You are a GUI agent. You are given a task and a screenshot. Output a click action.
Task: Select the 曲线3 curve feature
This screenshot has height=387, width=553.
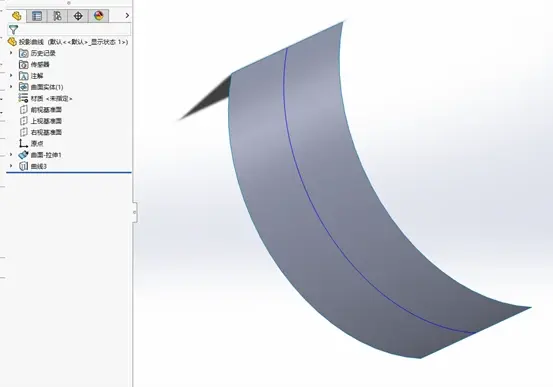click(33, 166)
